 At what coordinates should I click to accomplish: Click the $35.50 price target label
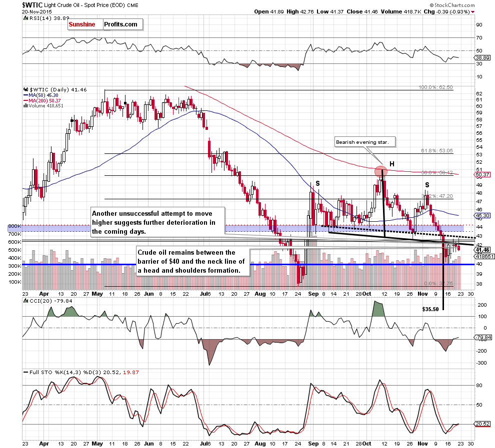pyautogui.click(x=430, y=309)
